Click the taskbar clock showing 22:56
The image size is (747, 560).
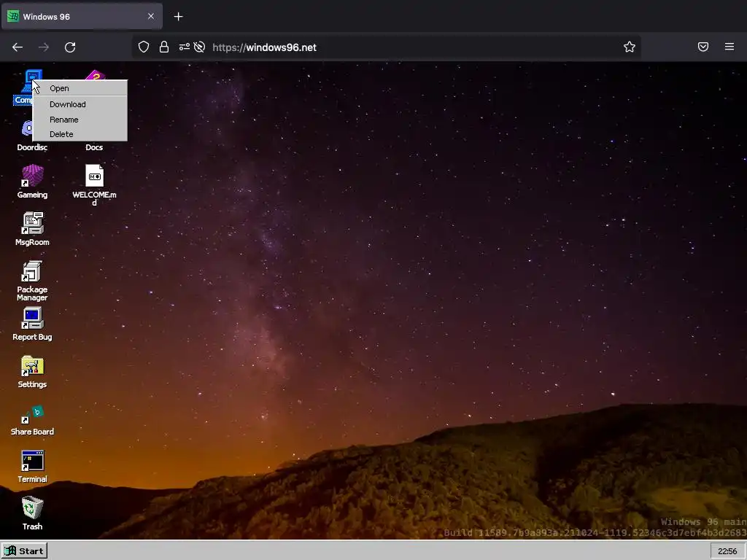727,551
